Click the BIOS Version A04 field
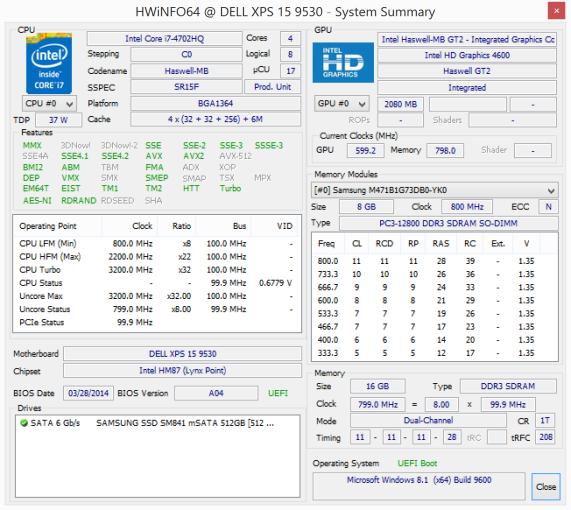 (x=216, y=393)
